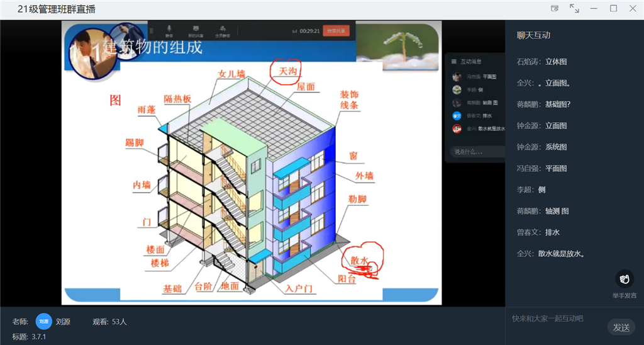Click the 说点什么 overlay input field
Screen dimensions: 644x345
pos(477,152)
